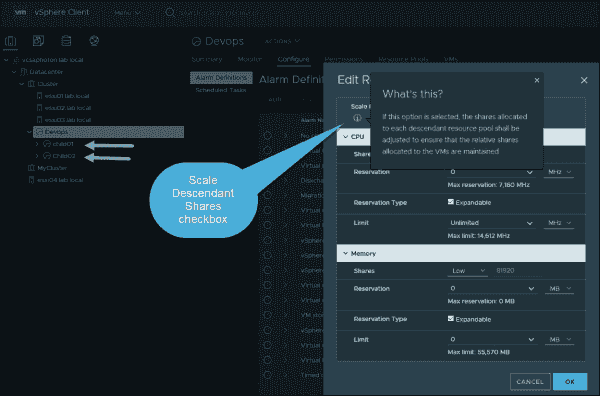The width and height of the screenshot is (600, 396).
Task: Switch to the Permissions tab
Action: click(343, 59)
